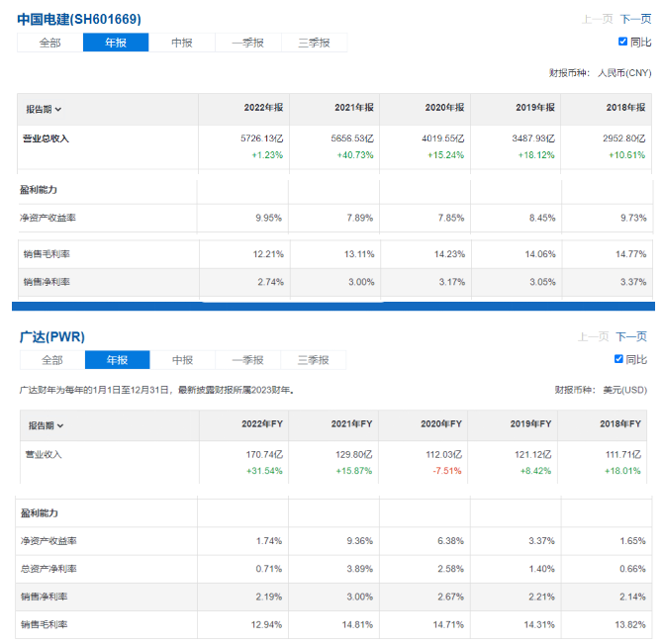This screenshot has height=644, width=663.
Task: Click the 2018年报 column header
Action: pyautogui.click(x=625, y=108)
